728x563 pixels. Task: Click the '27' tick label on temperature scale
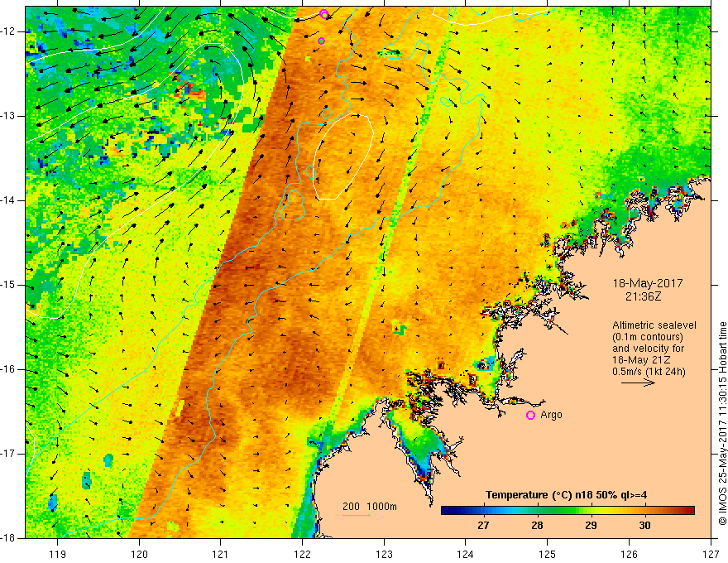483,526
